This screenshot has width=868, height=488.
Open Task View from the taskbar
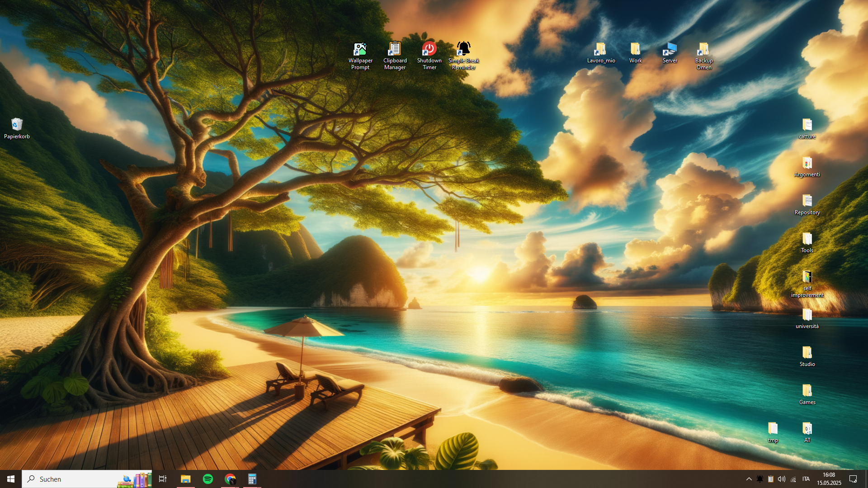pyautogui.click(x=163, y=479)
